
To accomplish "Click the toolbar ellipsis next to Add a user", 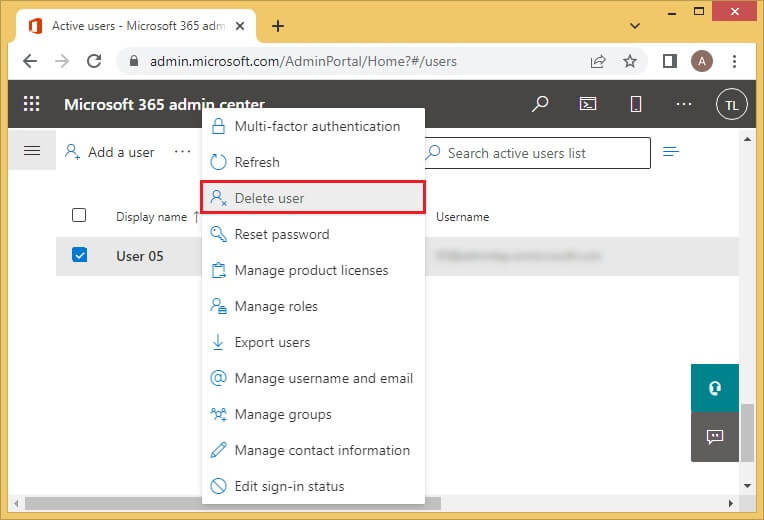I will tap(183, 152).
